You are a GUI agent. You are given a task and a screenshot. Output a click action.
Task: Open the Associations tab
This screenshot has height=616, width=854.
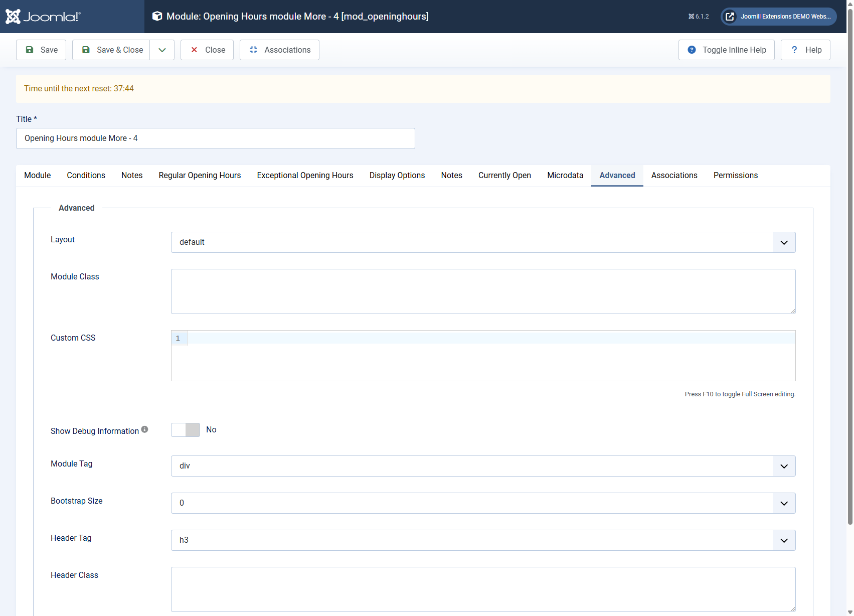(x=674, y=176)
